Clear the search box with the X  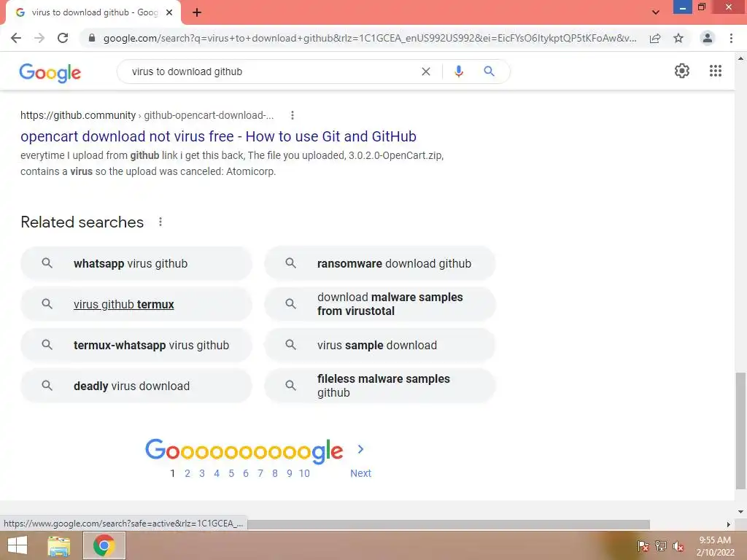point(426,71)
